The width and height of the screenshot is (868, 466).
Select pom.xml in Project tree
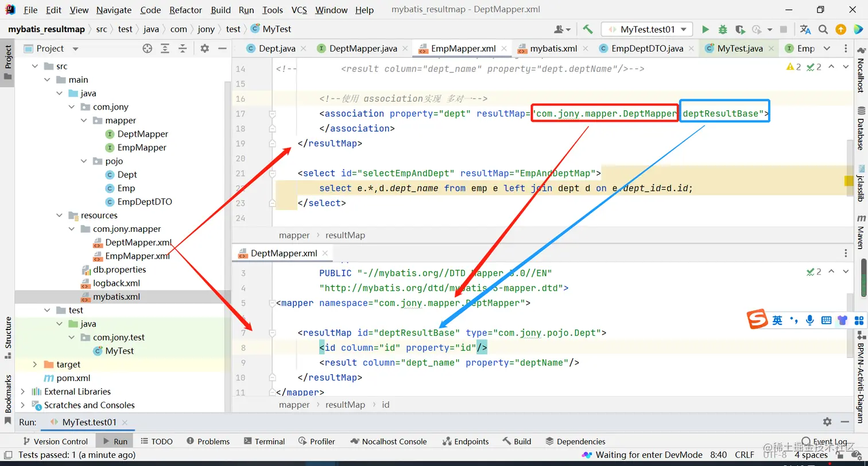point(73,378)
